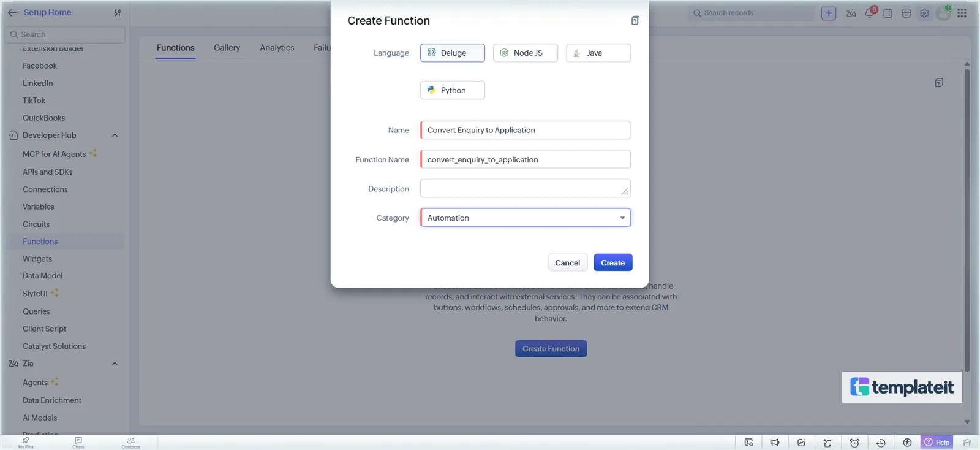Screen dimensions: 980x450
Task: Open SlyteUI in sidebar
Action: (35, 294)
